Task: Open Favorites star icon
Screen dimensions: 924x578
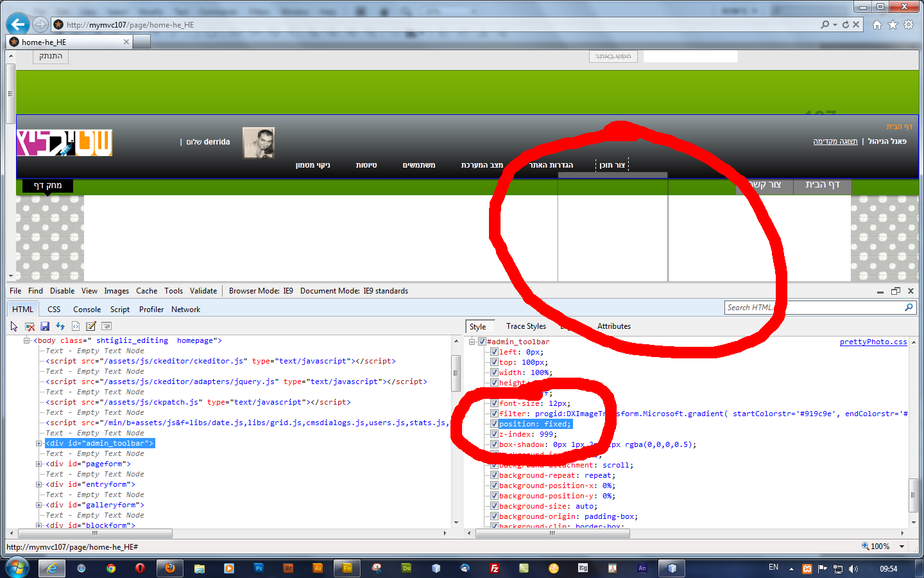Action: 893,25
